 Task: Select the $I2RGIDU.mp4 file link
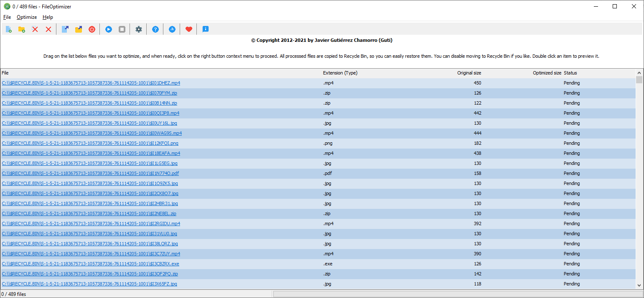[x=91, y=223]
